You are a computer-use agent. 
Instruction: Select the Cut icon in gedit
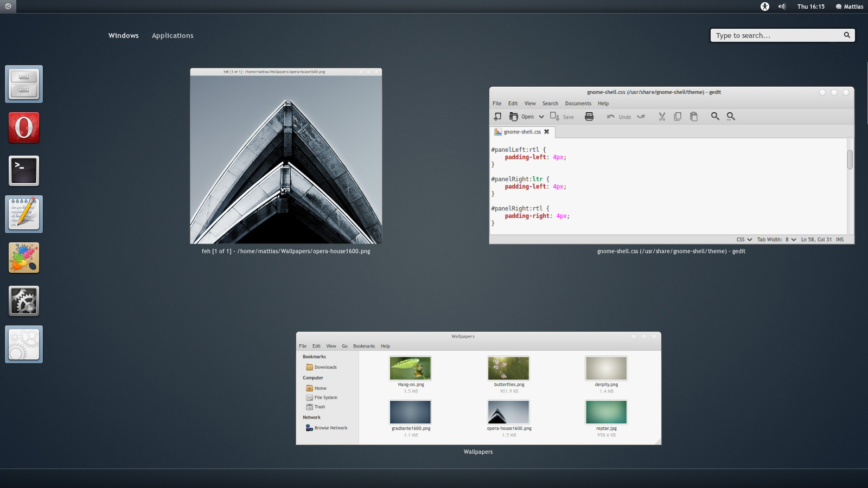(661, 116)
